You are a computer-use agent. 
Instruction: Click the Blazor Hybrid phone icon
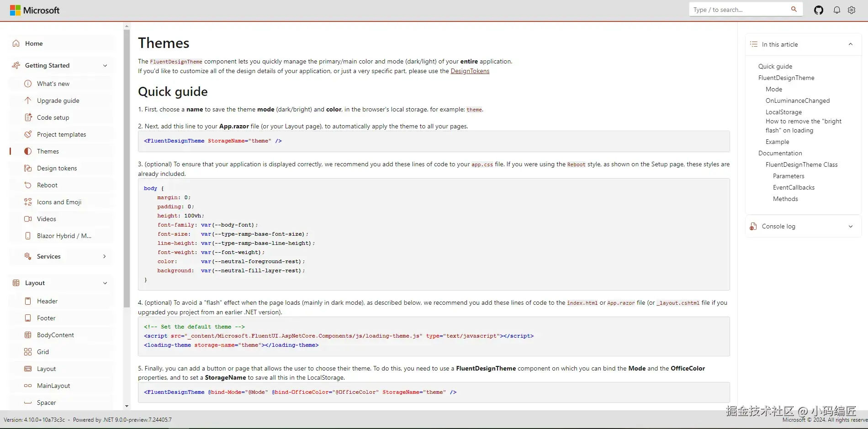point(28,236)
